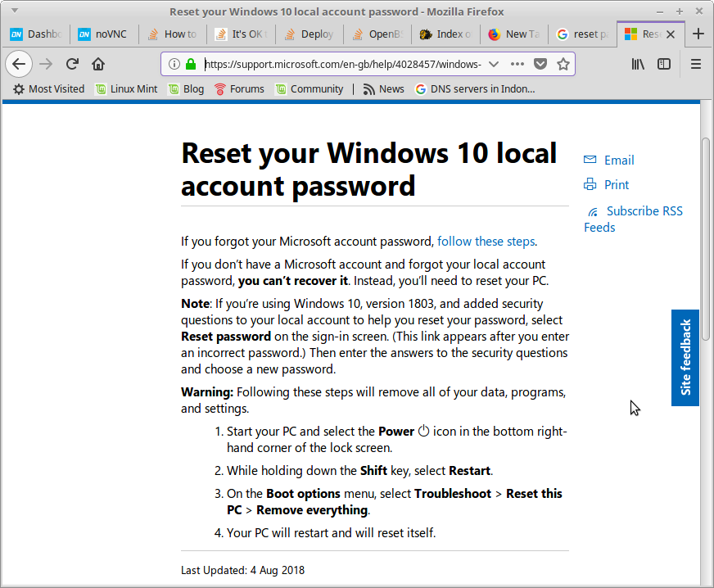Image resolution: width=714 pixels, height=588 pixels.
Task: Show site information for this page
Action: [x=174, y=64]
